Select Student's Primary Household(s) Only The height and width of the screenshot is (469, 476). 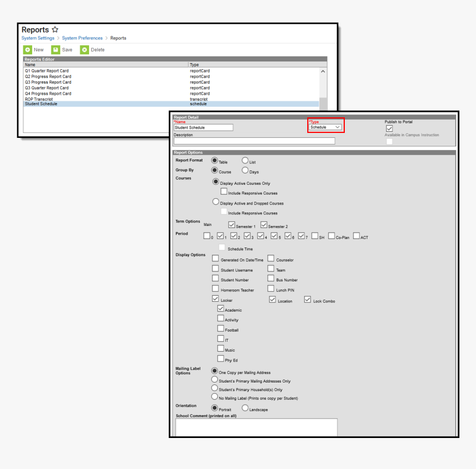pos(215,388)
